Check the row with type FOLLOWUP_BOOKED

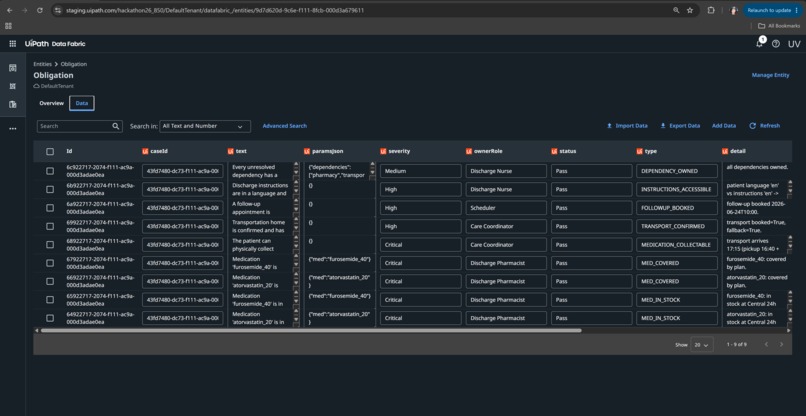coord(50,208)
